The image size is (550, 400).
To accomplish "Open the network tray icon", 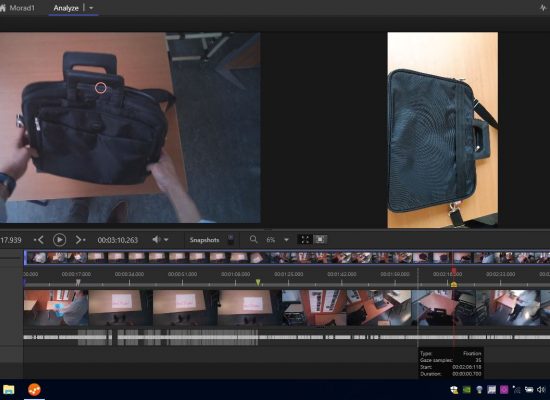I will point(517,390).
